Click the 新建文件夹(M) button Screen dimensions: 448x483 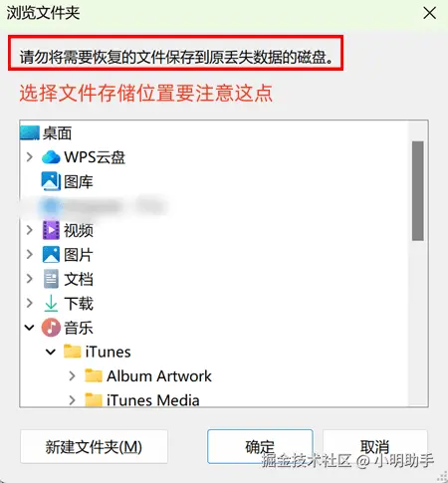pyautogui.click(x=94, y=446)
